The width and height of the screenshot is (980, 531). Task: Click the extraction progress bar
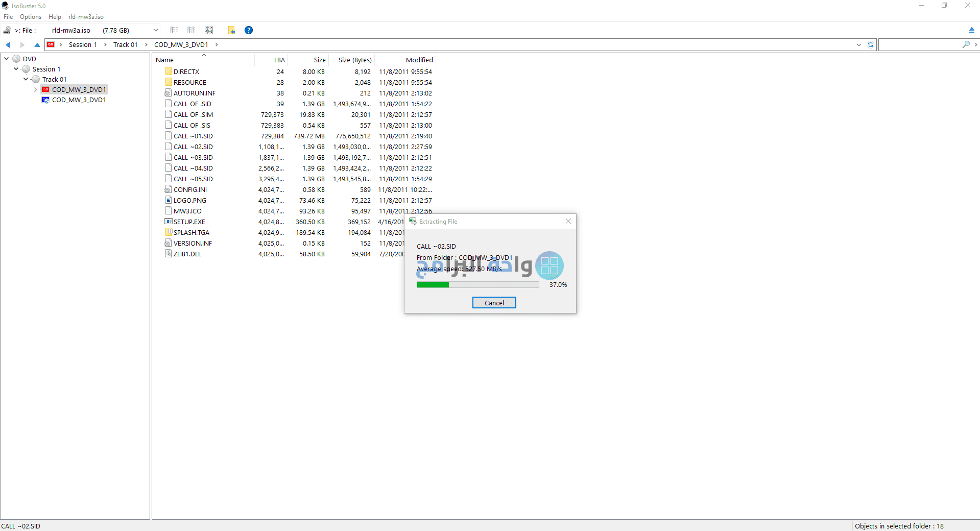point(477,285)
